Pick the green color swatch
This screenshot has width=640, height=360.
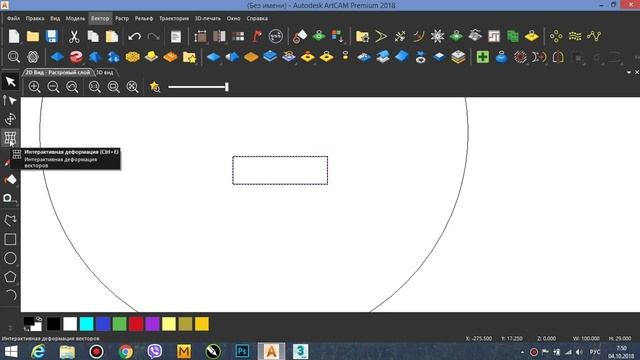pyautogui.click(x=120, y=324)
